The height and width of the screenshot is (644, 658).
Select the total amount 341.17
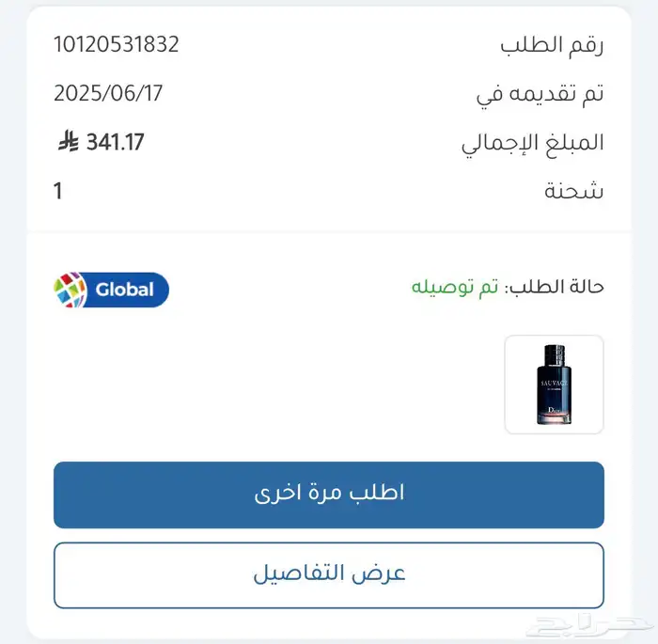(115, 142)
